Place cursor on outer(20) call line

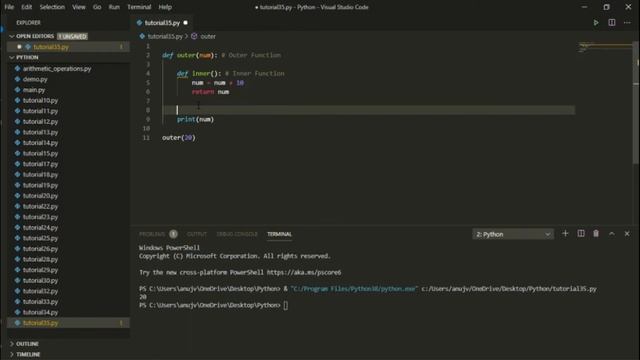pyautogui.click(x=179, y=138)
